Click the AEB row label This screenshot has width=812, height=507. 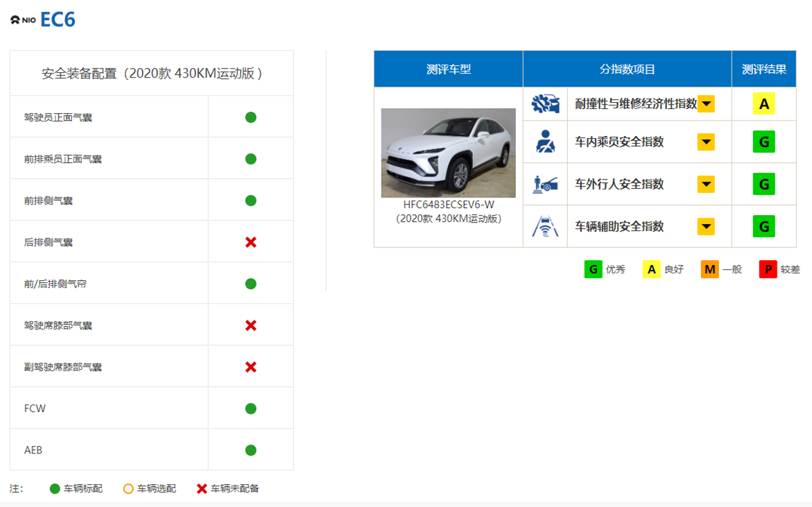33,450
